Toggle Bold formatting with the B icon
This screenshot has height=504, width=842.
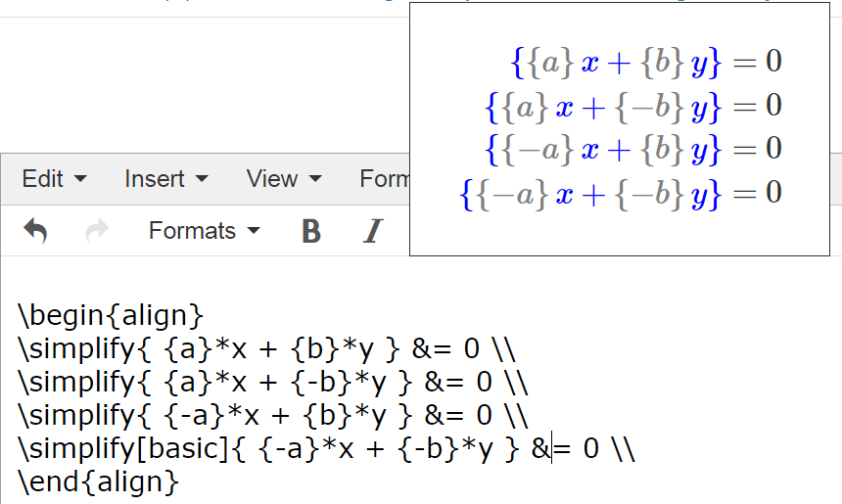click(x=311, y=231)
